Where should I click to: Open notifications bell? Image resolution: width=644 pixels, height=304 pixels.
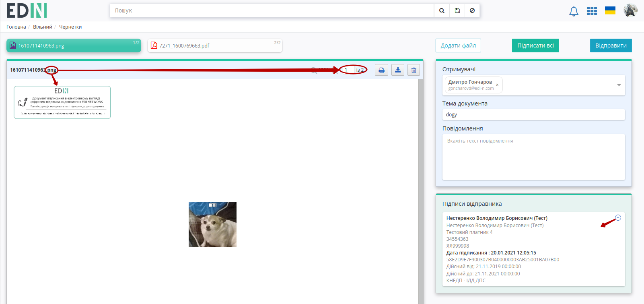(x=574, y=11)
